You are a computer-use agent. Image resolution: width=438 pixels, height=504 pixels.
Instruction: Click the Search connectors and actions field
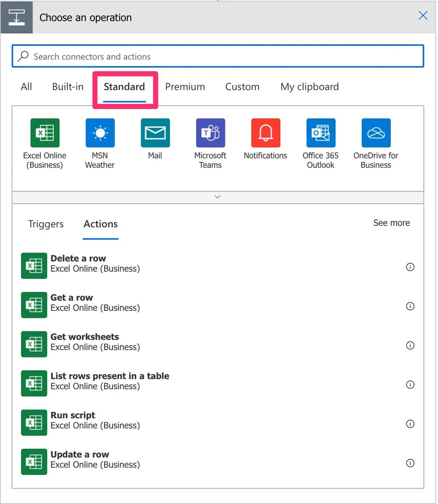click(x=218, y=56)
